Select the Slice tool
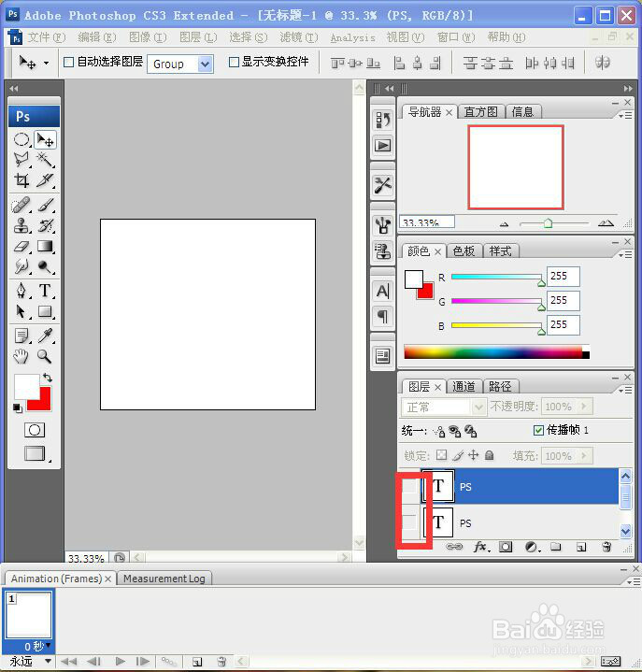 [x=45, y=180]
